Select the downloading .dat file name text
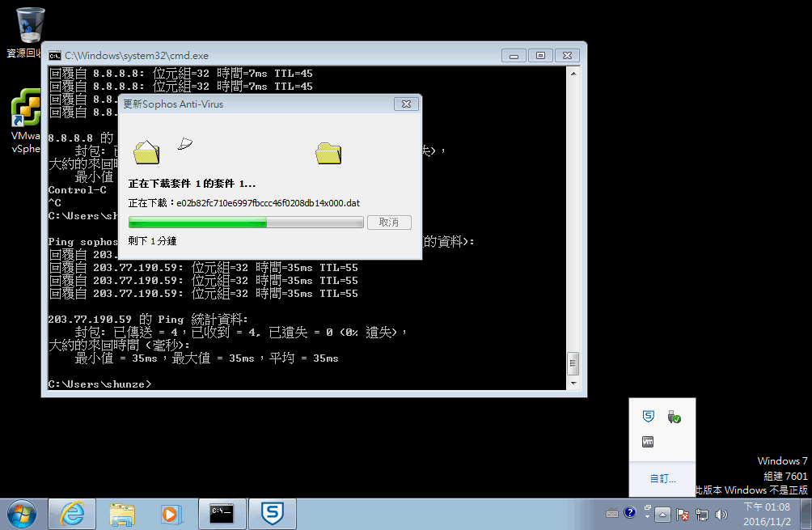This screenshot has height=530, width=812. click(x=269, y=203)
